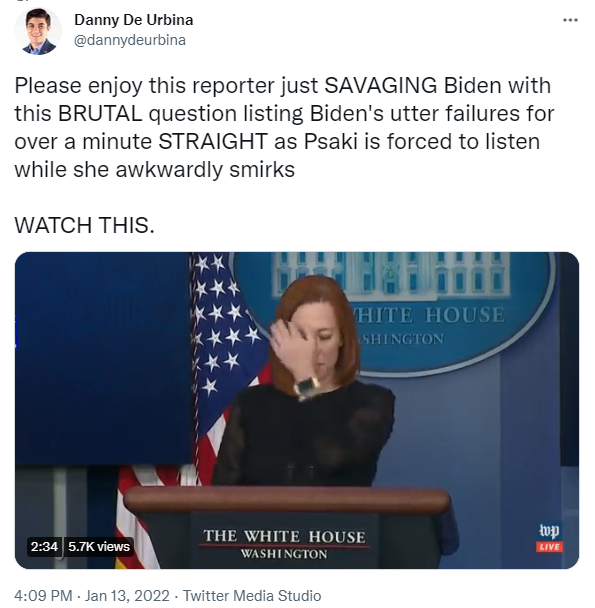Click the WP Live logo on video
Screen dimensions: 595x608
coord(549,537)
